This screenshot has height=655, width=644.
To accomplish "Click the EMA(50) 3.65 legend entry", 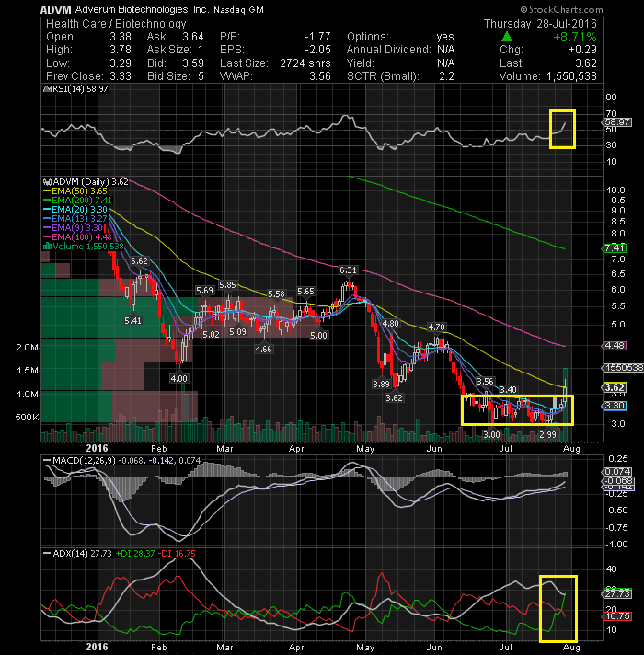I will [75, 191].
